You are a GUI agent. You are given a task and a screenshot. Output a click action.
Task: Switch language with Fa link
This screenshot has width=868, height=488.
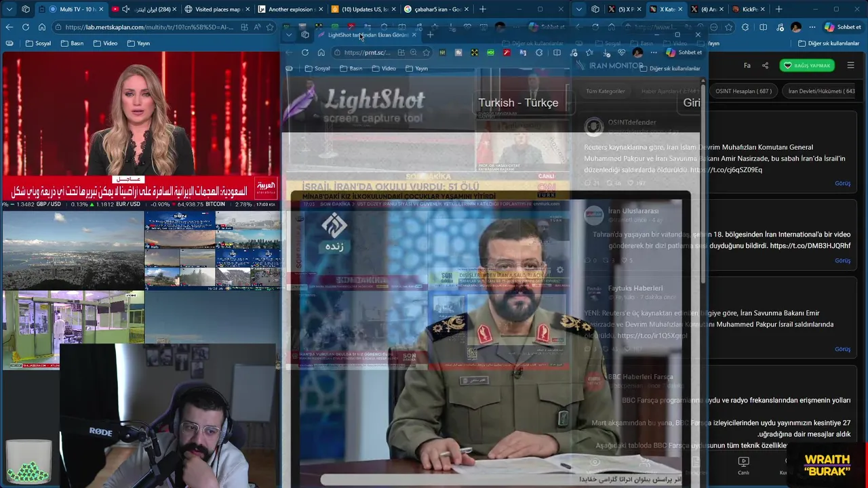(x=747, y=66)
